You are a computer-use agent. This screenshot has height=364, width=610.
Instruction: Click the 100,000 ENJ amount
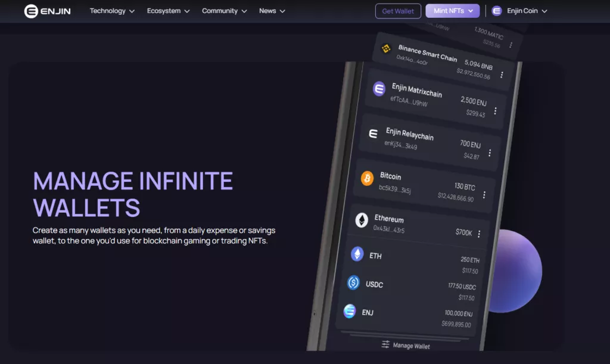(459, 313)
